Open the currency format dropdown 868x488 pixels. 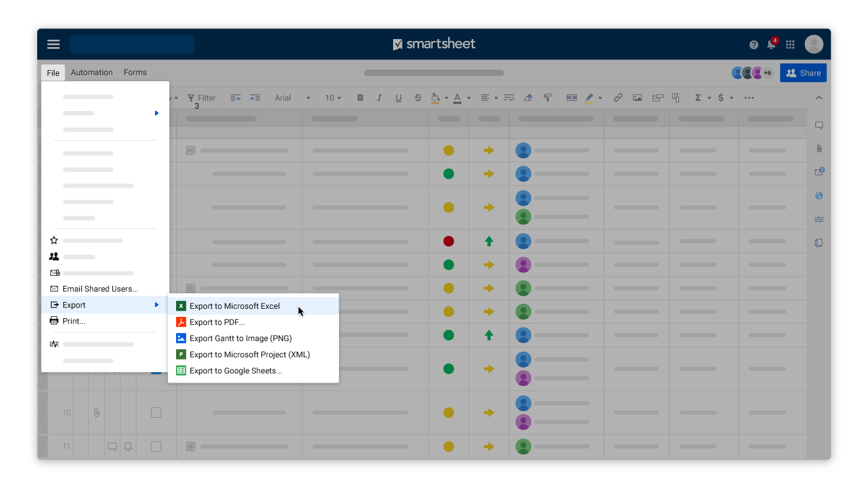[x=725, y=98]
